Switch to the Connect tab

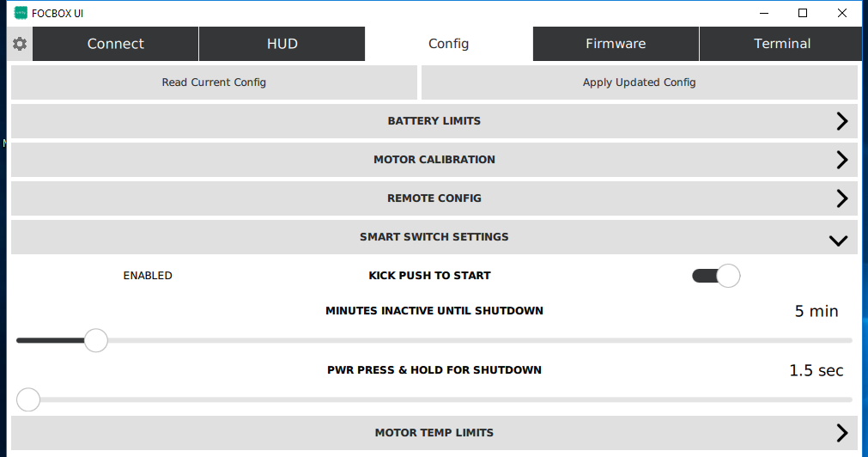click(x=116, y=44)
